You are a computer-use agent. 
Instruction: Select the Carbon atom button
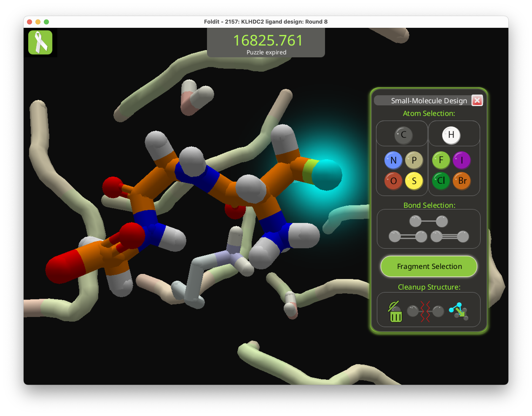[403, 135]
